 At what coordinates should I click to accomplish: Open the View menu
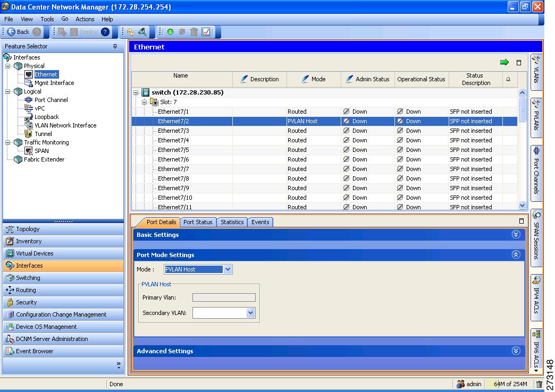pos(27,19)
